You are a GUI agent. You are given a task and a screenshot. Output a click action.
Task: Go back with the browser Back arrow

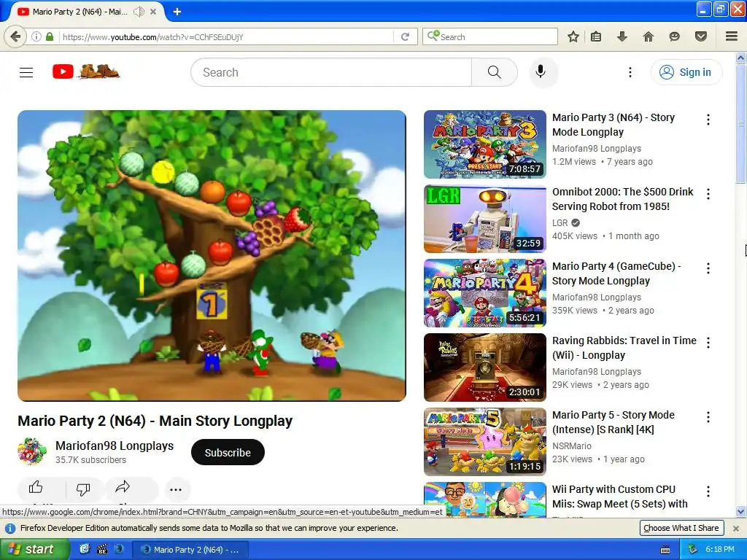point(15,36)
